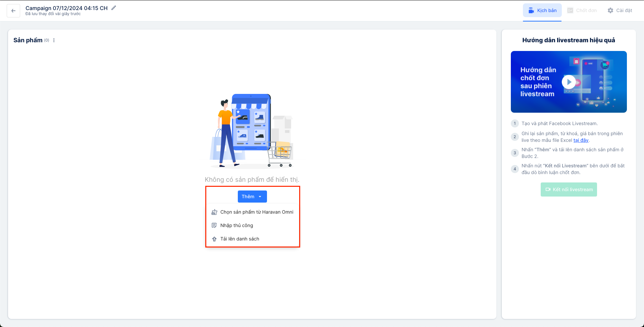
Task: Click the Hướng dẫn livestream hiệu quả heading
Action: pyautogui.click(x=569, y=40)
